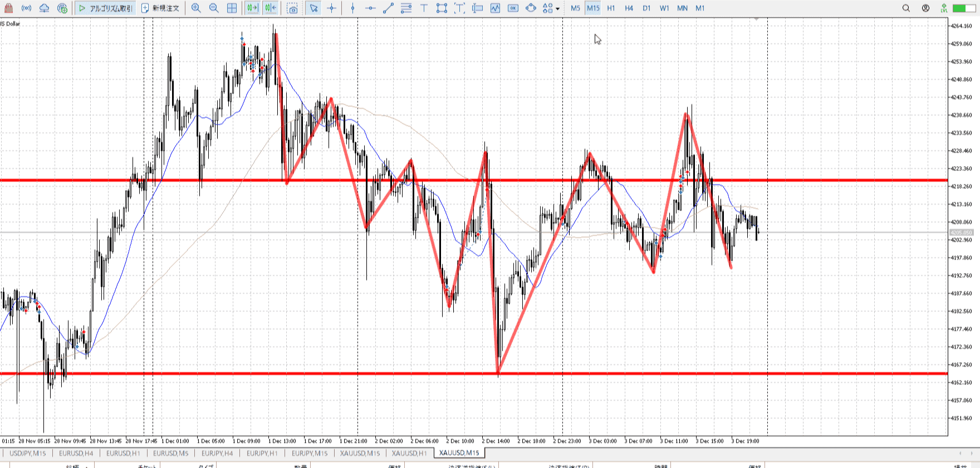Take a chart screenshot with camera icon
980x468 pixels.
tap(292, 8)
